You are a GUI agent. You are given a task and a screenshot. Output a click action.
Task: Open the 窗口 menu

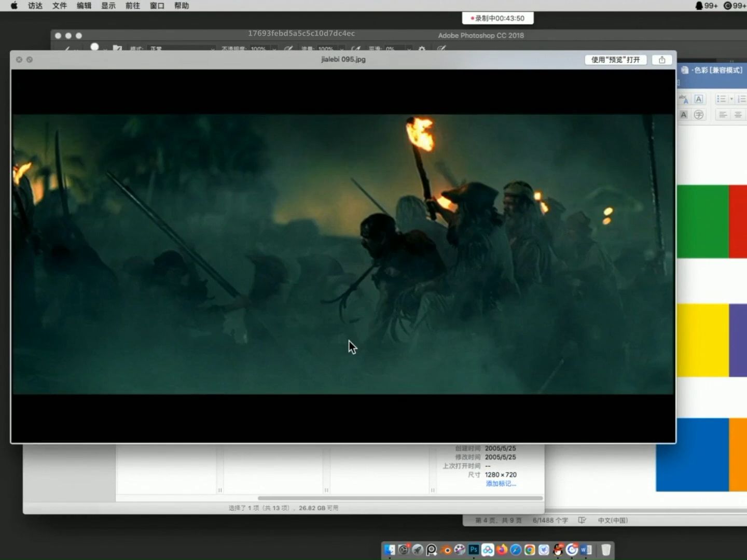click(157, 6)
